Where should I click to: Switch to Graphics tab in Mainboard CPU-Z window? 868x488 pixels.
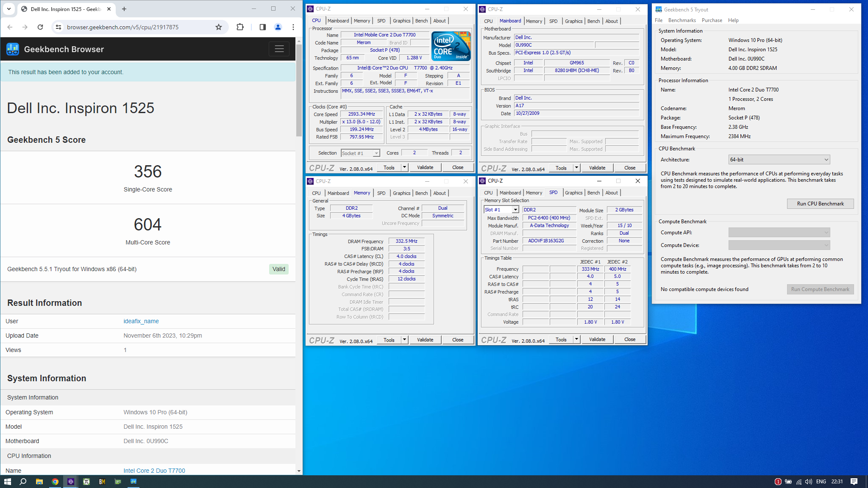tap(573, 21)
